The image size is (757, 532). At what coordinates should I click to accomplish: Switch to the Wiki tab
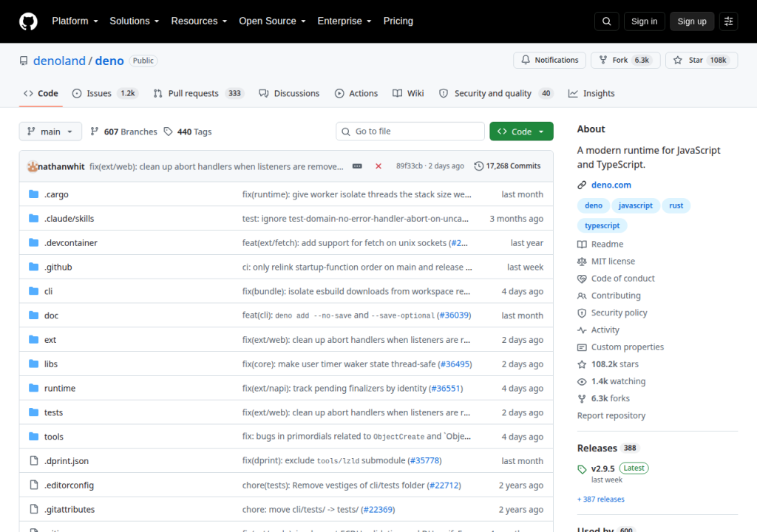tap(408, 93)
